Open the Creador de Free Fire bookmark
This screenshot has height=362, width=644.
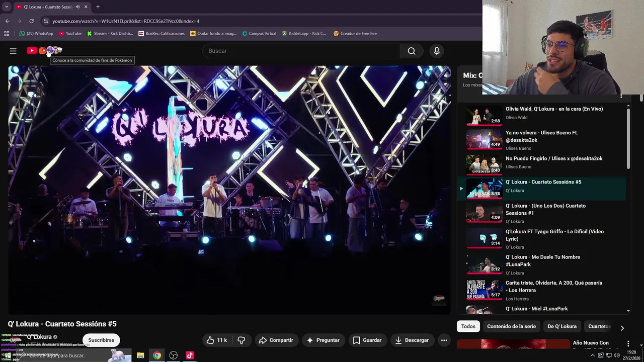[355, 33]
